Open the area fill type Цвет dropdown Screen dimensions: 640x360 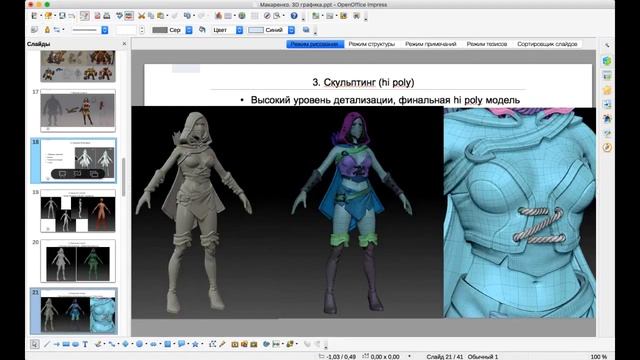coord(240,30)
